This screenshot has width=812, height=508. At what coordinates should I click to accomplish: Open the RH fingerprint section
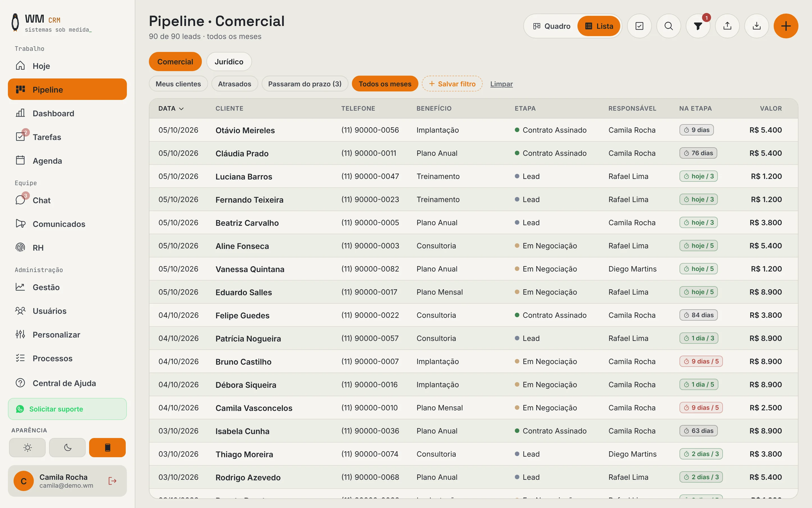(x=67, y=248)
